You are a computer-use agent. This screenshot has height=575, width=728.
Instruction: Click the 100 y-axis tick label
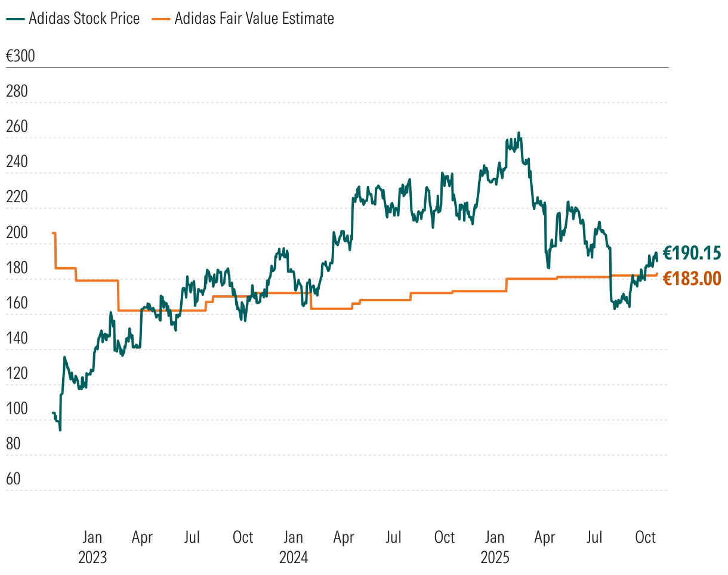17,409
